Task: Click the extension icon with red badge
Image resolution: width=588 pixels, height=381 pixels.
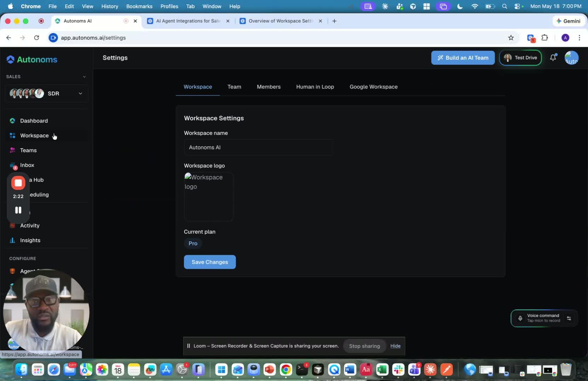Action: click(531, 38)
